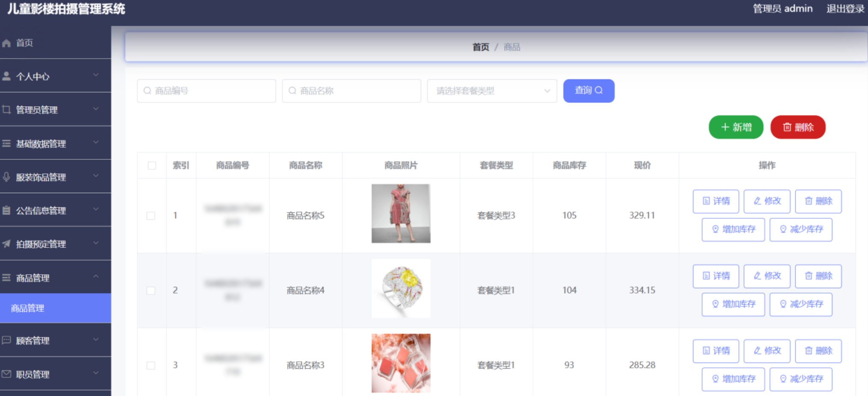This screenshot has height=396, width=868.
Task: Expand the 公告信息管理 menu chevron
Action: (96, 209)
